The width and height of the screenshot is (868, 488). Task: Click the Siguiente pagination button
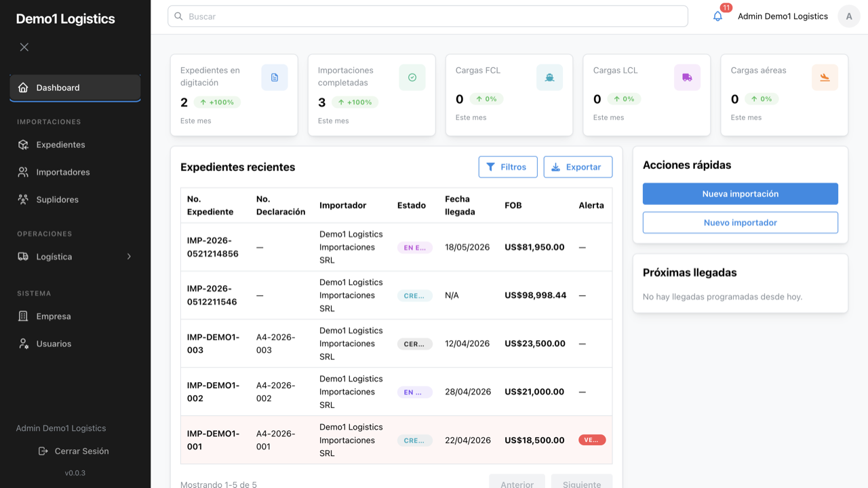click(x=582, y=481)
